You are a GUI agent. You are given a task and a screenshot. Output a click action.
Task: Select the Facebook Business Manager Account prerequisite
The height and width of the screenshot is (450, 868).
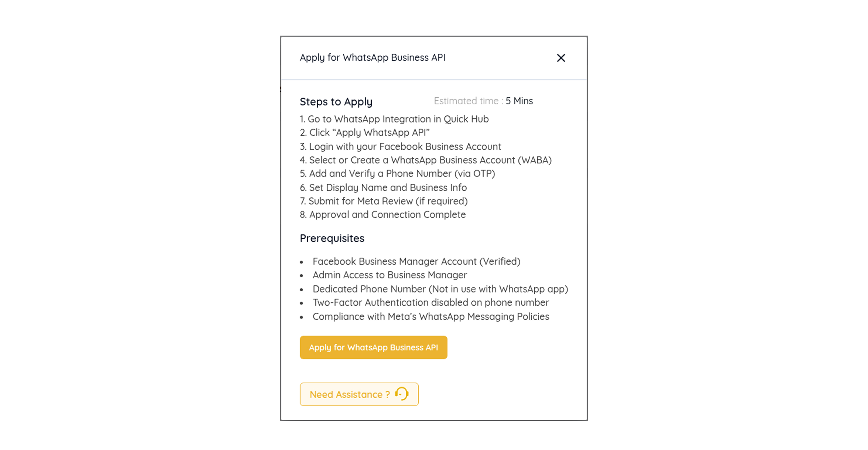point(416,261)
